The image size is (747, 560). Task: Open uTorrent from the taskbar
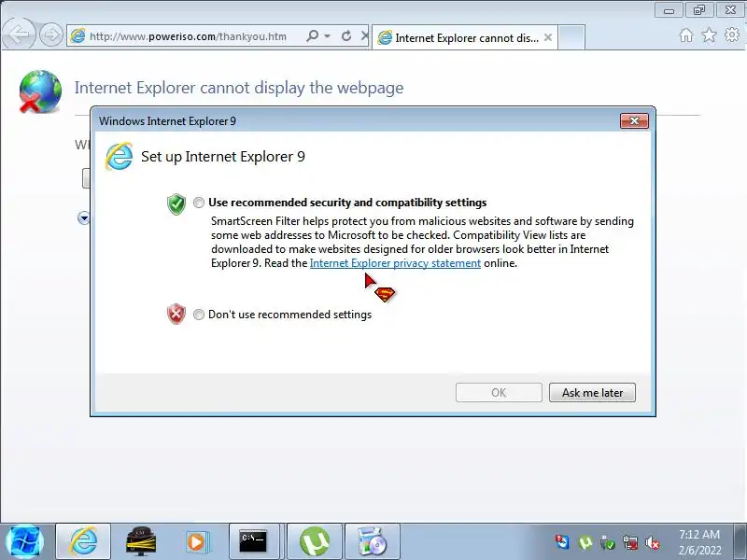pos(315,541)
